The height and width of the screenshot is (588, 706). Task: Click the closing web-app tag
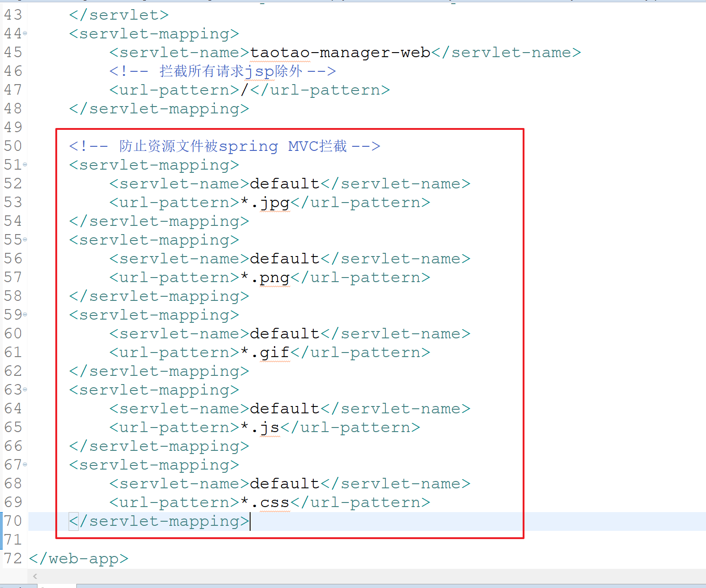79,559
